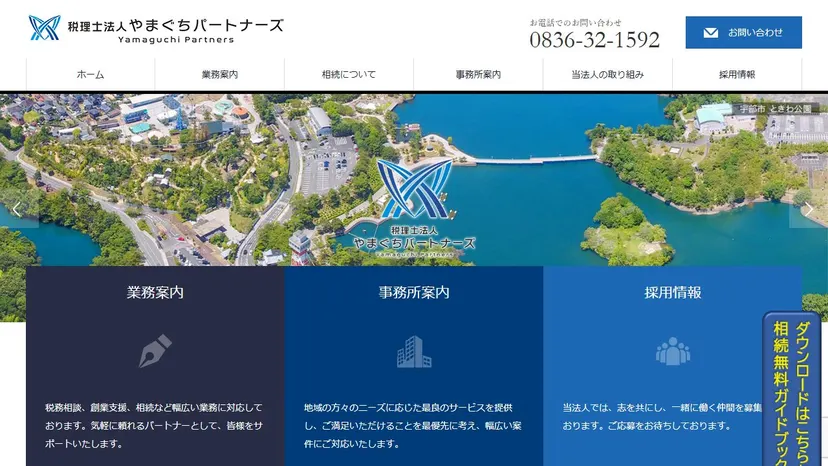The height and width of the screenshot is (466, 828).
Task: Open the ホーム menu item
Action: pyautogui.click(x=90, y=74)
